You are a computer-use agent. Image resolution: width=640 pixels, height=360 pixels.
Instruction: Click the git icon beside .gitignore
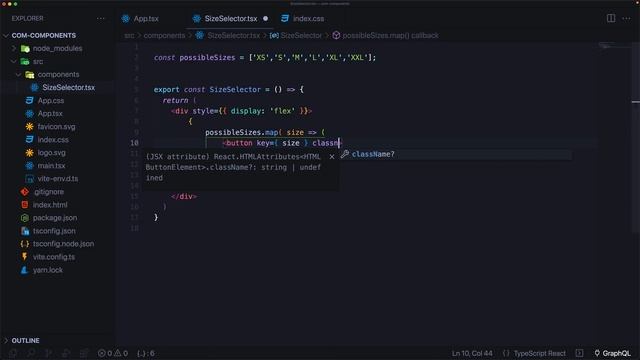pos(24,191)
